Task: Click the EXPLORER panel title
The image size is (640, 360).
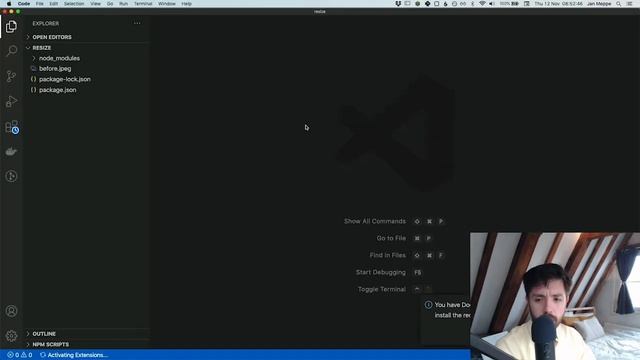Action: coord(46,23)
